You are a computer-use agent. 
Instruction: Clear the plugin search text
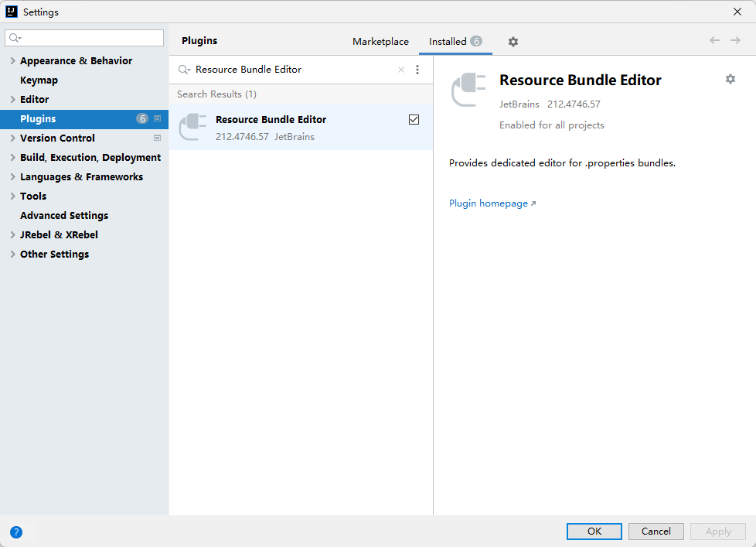(401, 70)
